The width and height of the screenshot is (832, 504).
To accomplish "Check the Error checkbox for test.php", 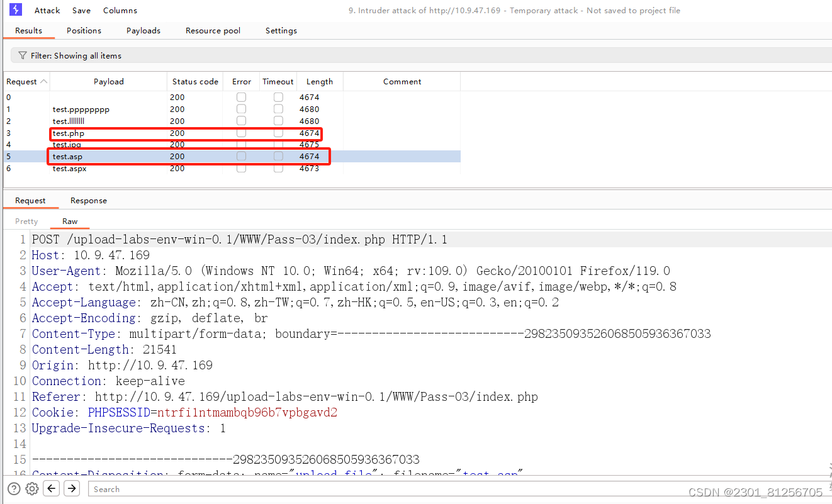I will (241, 133).
